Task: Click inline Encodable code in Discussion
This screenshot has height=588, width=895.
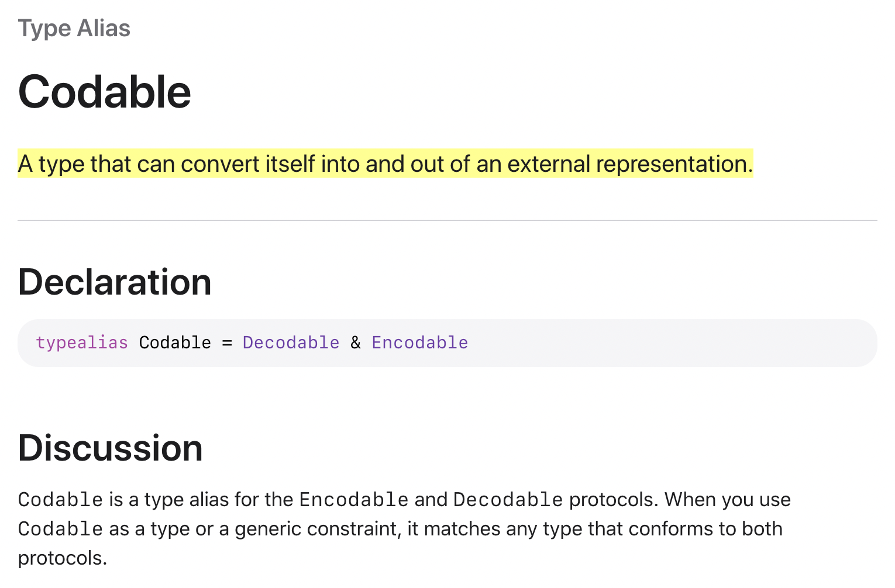Action: click(x=354, y=500)
